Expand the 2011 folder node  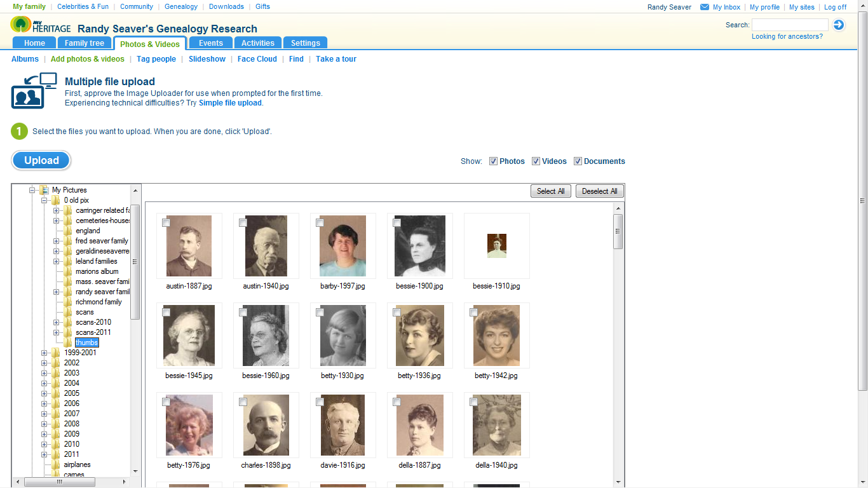pyautogui.click(x=44, y=454)
